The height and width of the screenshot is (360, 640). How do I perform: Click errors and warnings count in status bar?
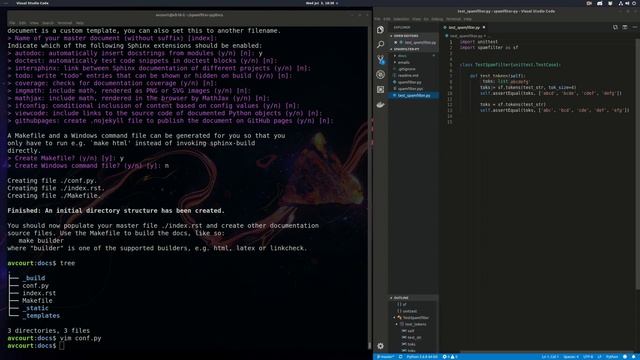(x=450, y=357)
